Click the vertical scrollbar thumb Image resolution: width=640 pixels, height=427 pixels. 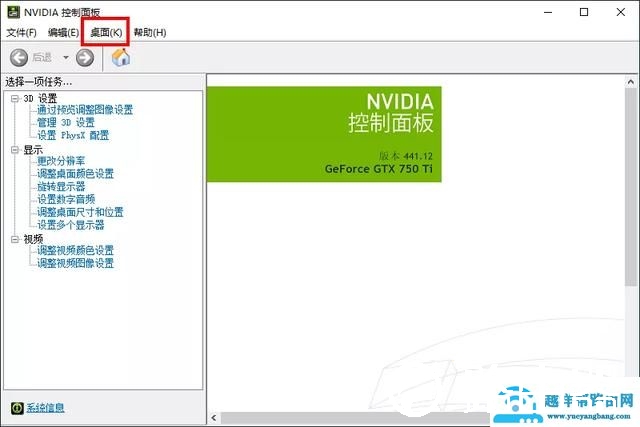(x=631, y=187)
